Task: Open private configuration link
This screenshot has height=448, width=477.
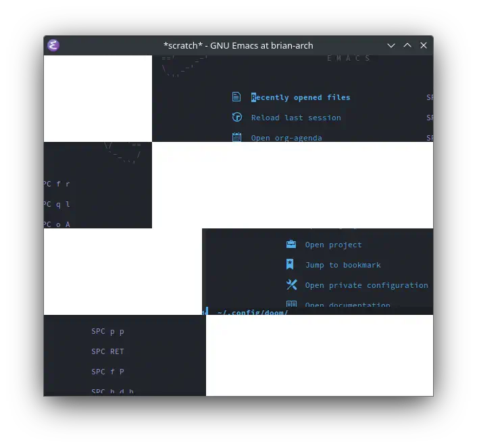Action: coord(367,285)
